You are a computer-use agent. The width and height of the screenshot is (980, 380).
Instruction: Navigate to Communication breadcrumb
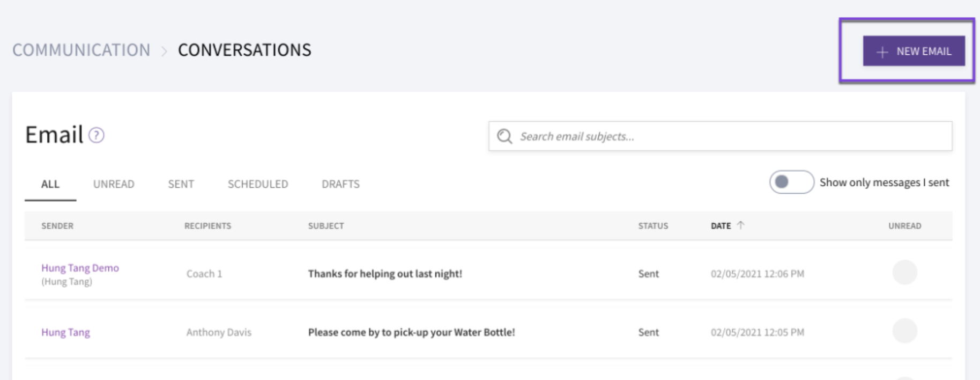(x=81, y=50)
